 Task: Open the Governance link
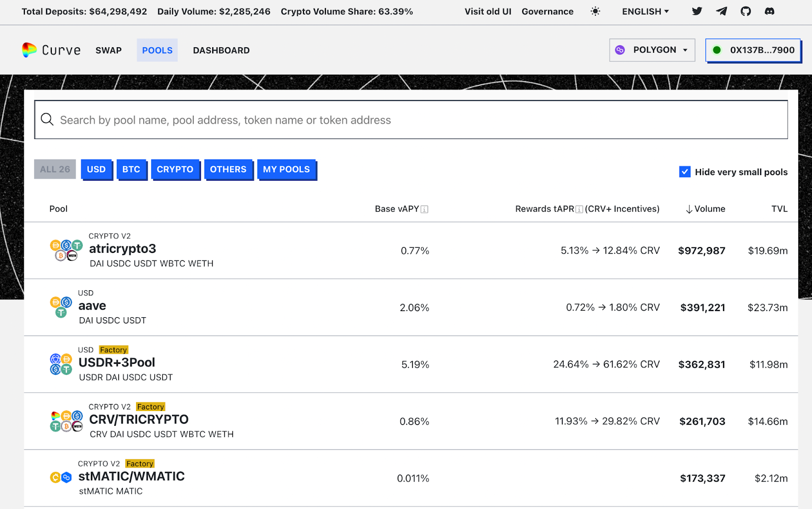tap(548, 11)
